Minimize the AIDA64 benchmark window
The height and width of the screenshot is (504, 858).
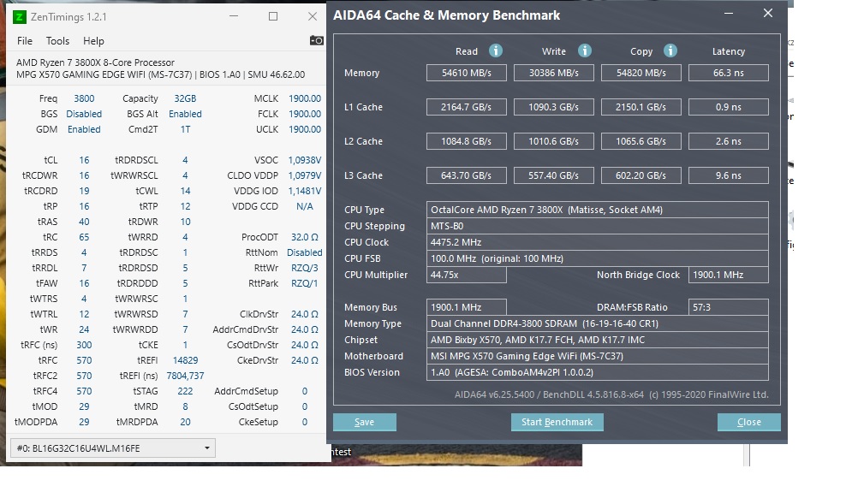pyautogui.click(x=729, y=13)
